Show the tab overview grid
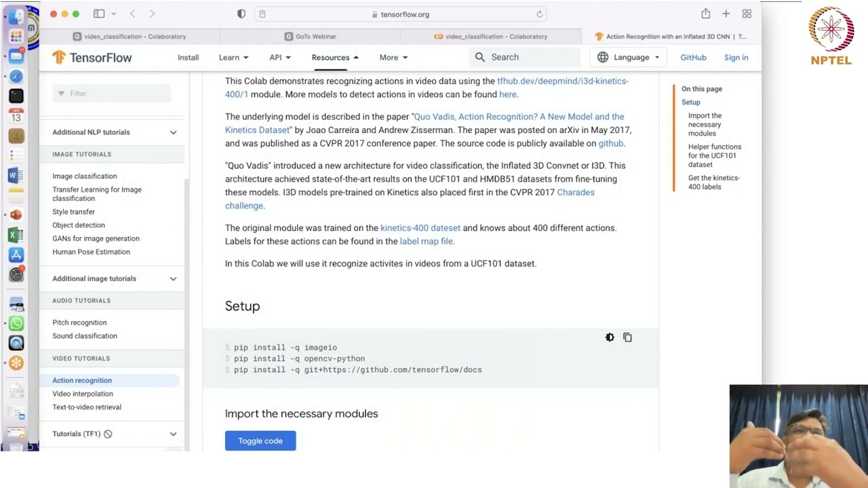The image size is (868, 488). (x=747, y=14)
